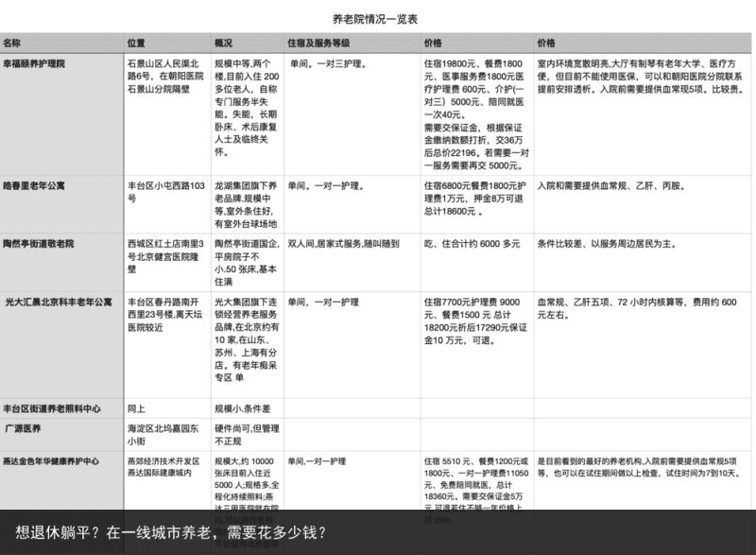This screenshot has width=756, height=555.
Task: Select the address 海淀区北坞嘉园东小街
Action: click(163, 435)
